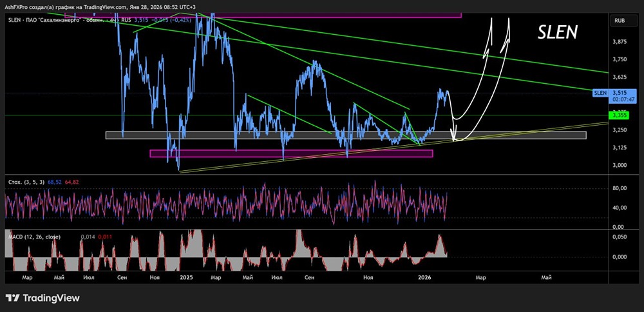Image resolution: width=644 pixels, height=312 pixels.
Task: Click the MACD value 0,014
Action: click(x=88, y=237)
